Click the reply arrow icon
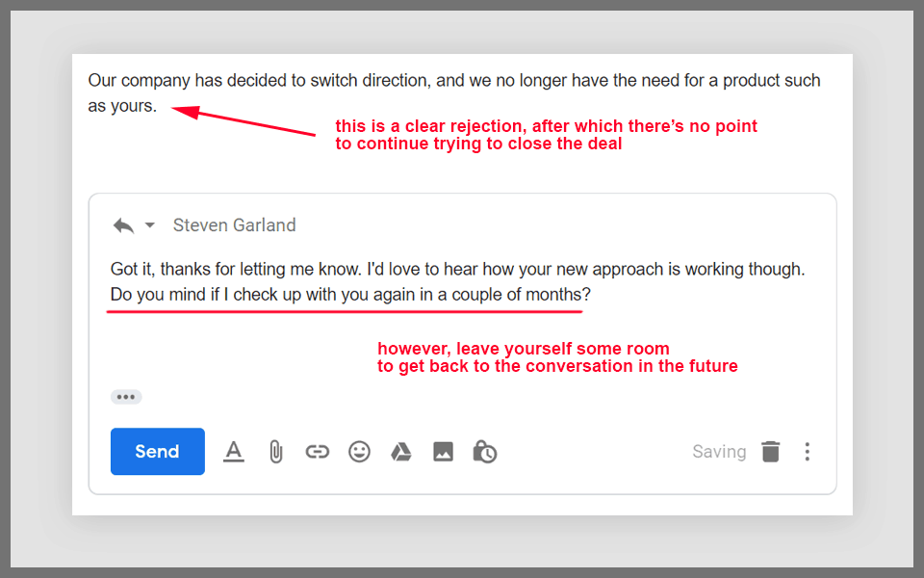Image resolution: width=924 pixels, height=578 pixels. (123, 225)
